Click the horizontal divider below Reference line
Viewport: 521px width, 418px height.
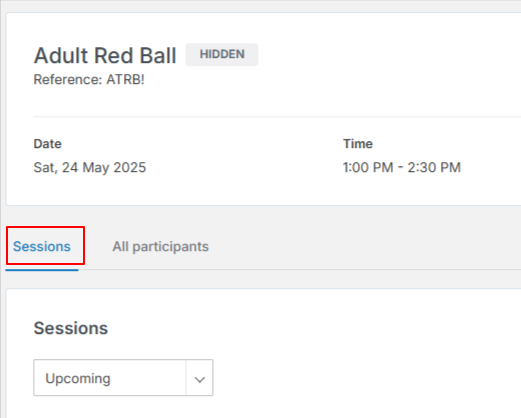point(277,116)
